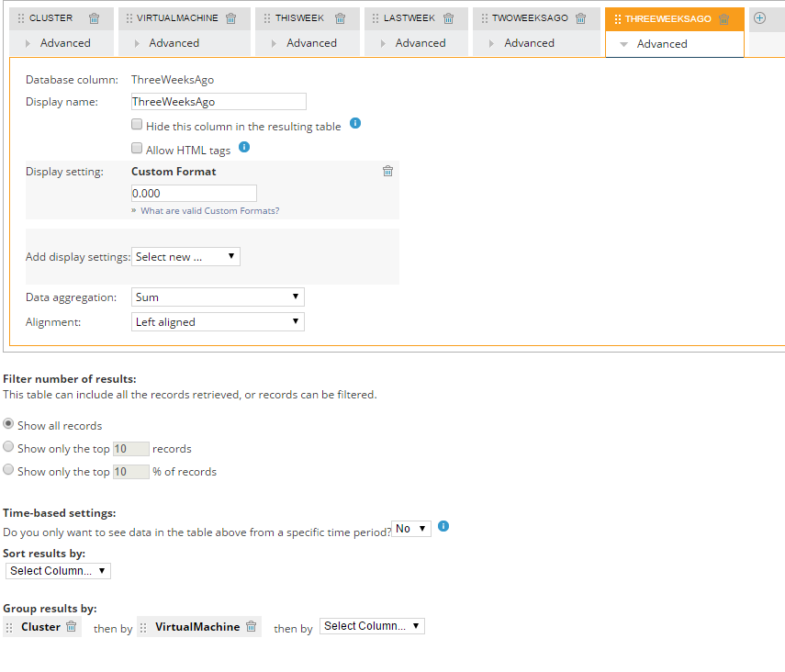Enable hide this column in resulting table
The height and width of the screenshot is (672, 785).
pyautogui.click(x=136, y=123)
